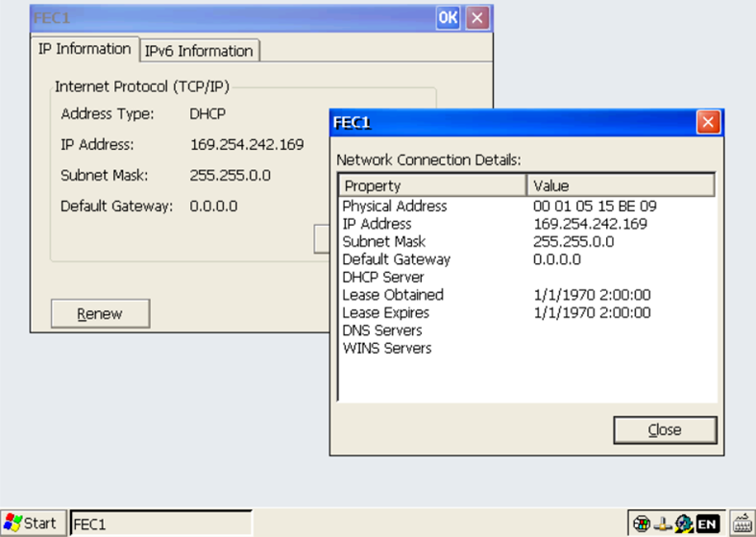Click the Property column header

432,185
